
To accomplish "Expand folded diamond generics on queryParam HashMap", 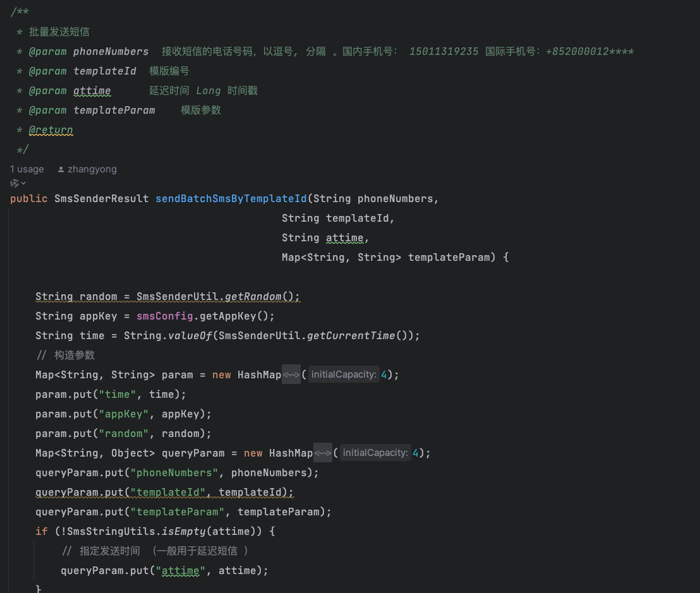I will click(x=323, y=453).
